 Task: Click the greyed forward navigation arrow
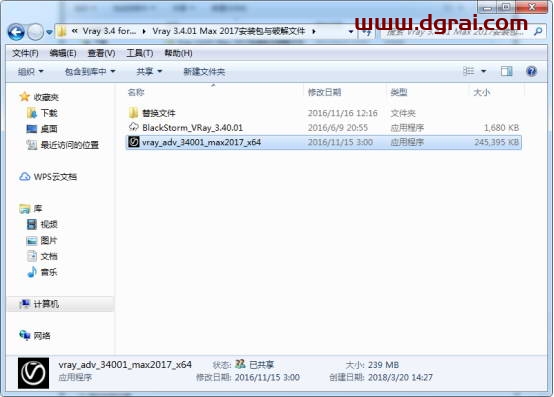click(x=35, y=32)
